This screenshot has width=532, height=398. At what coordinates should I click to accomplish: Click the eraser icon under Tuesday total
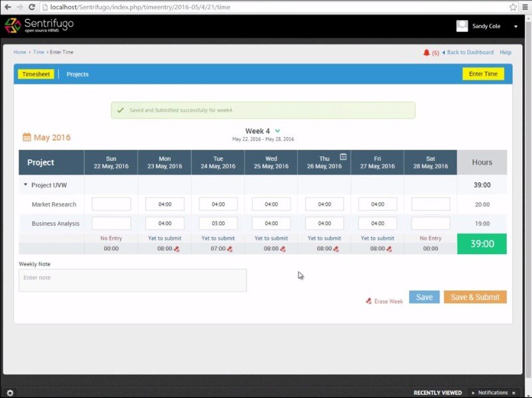tap(230, 249)
